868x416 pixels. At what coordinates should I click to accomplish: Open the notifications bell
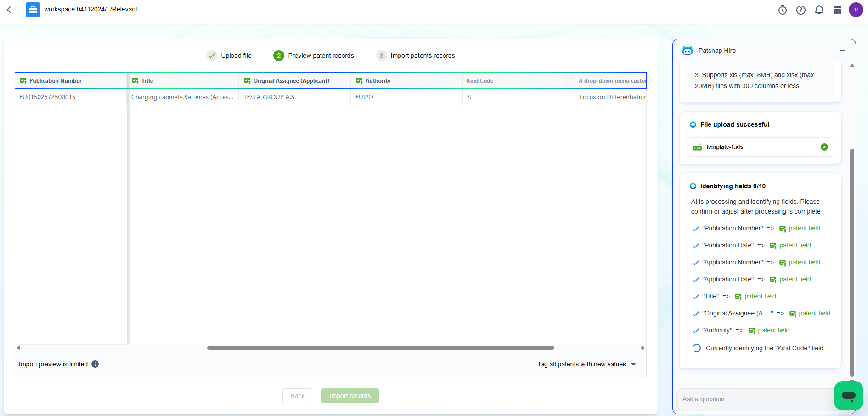819,10
